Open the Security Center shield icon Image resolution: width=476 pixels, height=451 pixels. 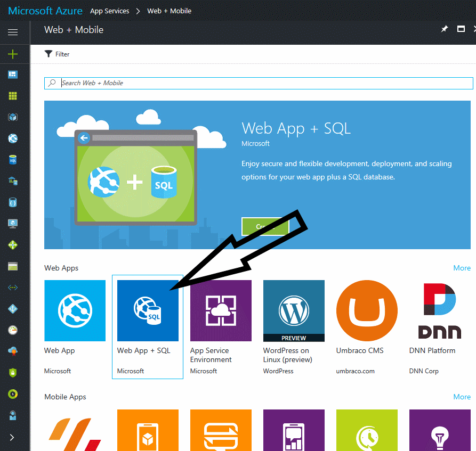pos(13,373)
